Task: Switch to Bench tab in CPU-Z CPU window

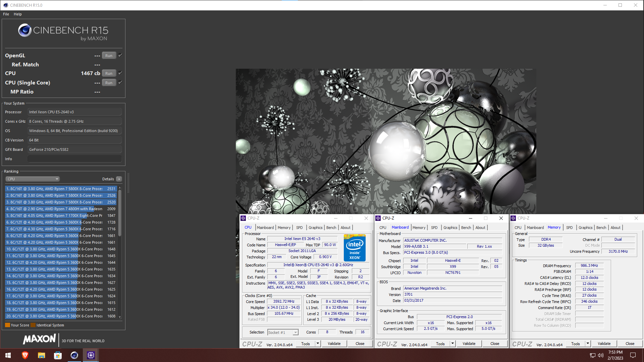Action: [x=331, y=228]
